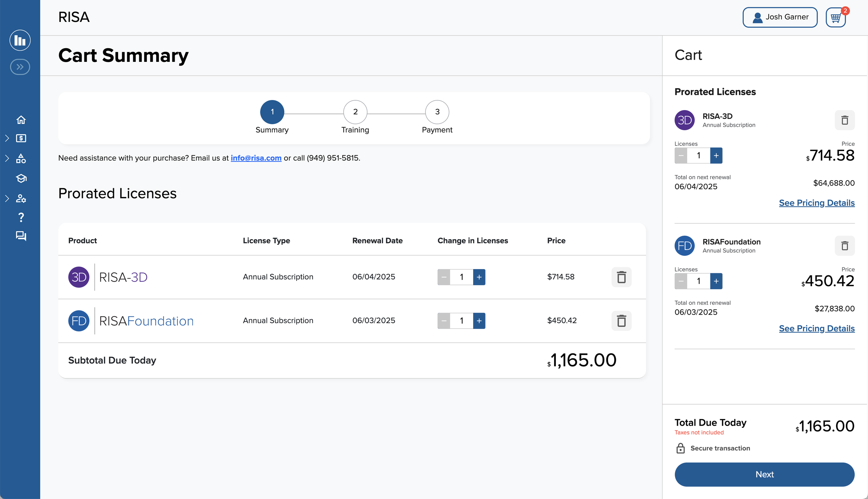Click the Product column header

tap(83, 241)
